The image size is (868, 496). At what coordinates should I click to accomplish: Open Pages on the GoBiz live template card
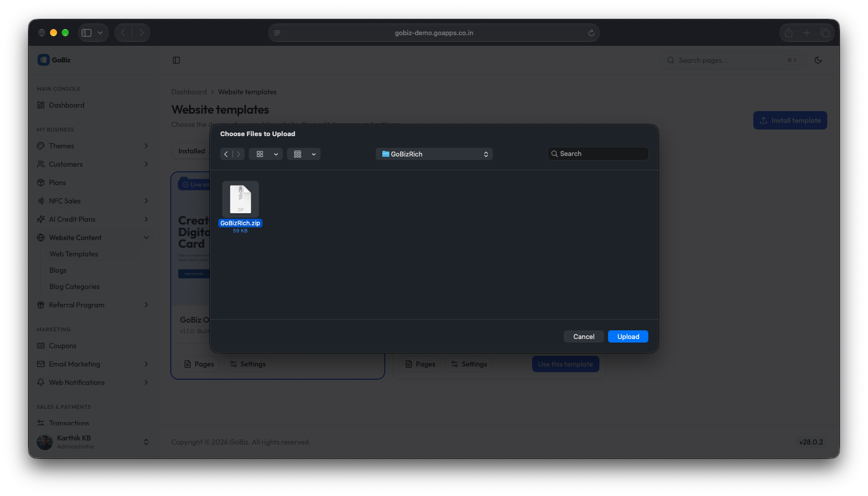[199, 364]
